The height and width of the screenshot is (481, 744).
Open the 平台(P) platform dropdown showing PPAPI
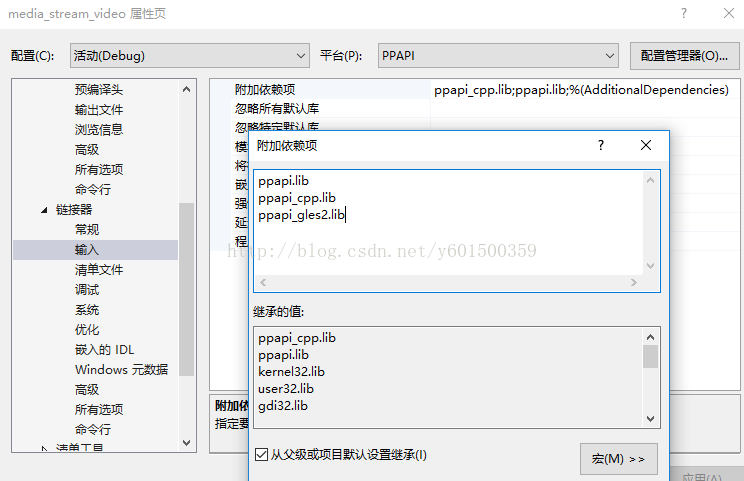click(498, 56)
